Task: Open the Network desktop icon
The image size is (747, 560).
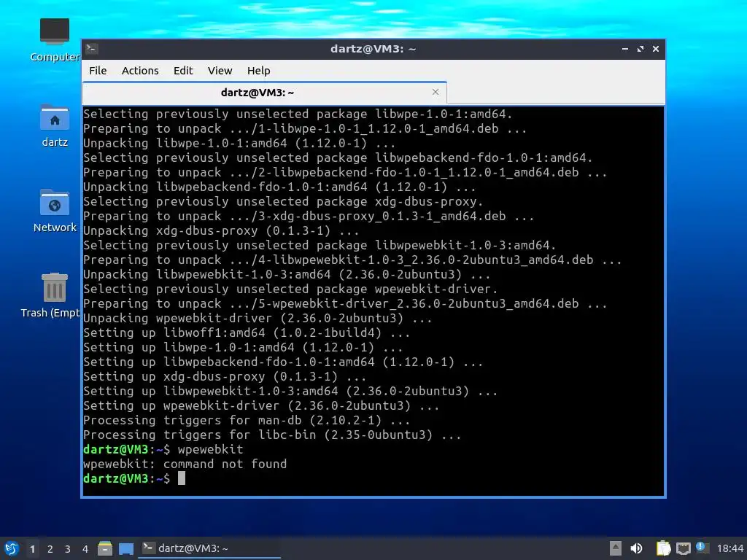Action: click(55, 211)
